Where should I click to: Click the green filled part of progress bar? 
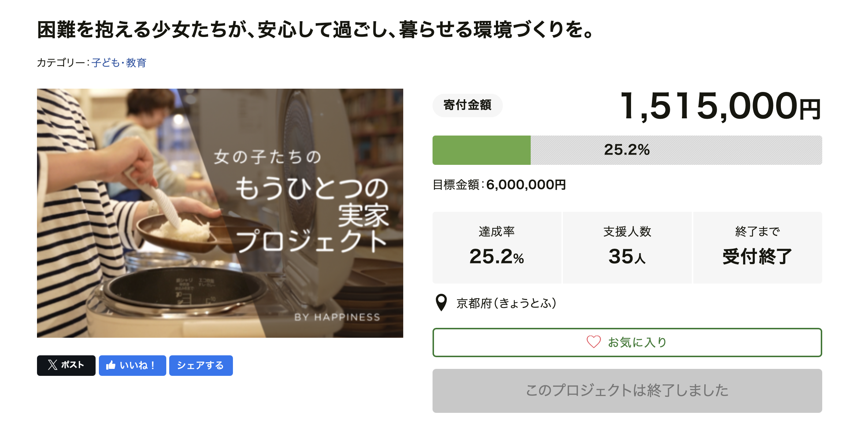click(481, 150)
